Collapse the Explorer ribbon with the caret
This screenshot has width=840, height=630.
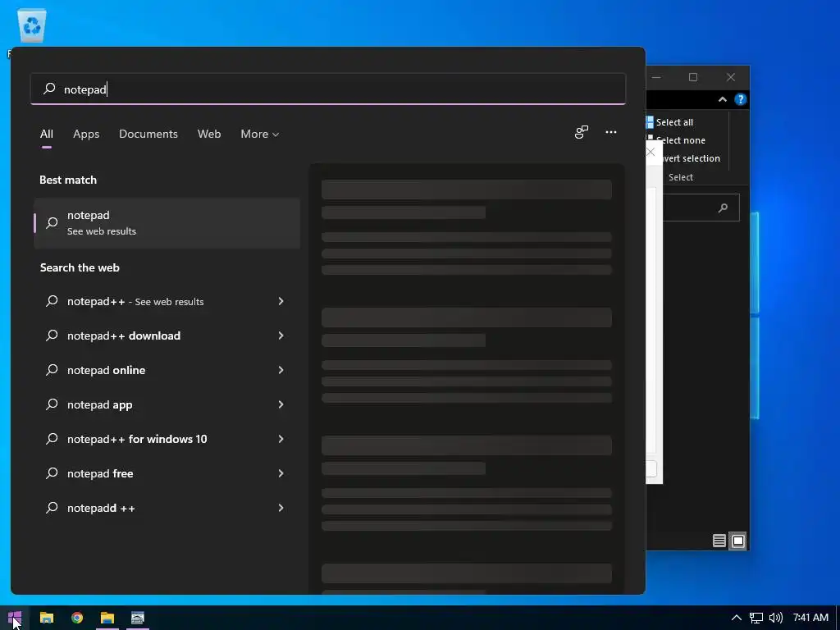click(723, 99)
